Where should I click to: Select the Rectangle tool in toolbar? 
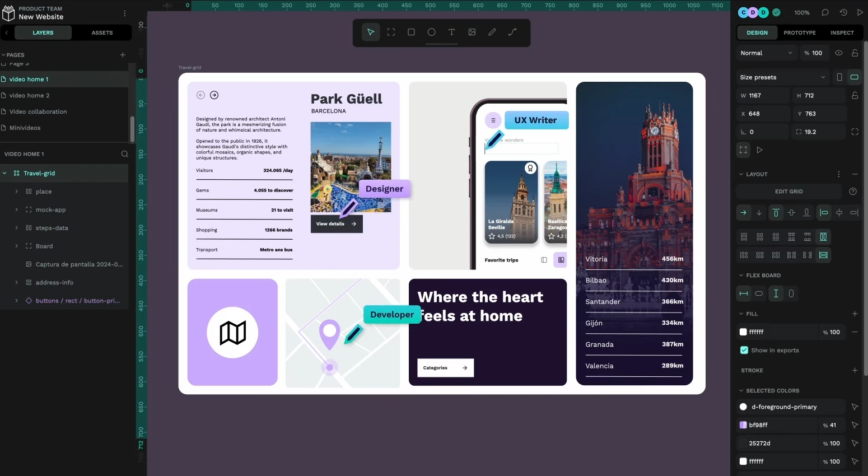(x=411, y=32)
